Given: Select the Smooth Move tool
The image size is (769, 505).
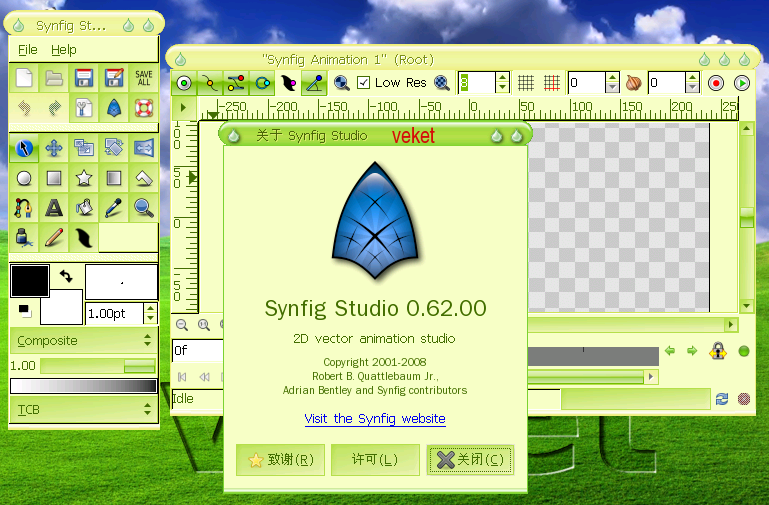Looking at the screenshot, I should click(x=54, y=148).
